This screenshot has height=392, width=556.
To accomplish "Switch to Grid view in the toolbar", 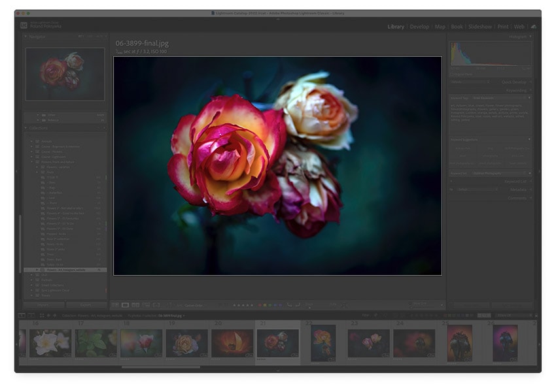I will 116,304.
